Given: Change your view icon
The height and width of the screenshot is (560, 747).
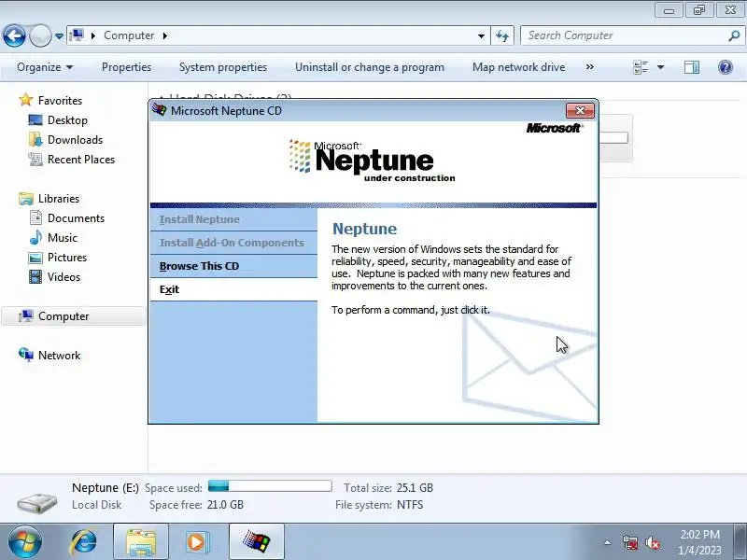Looking at the screenshot, I should click(641, 67).
